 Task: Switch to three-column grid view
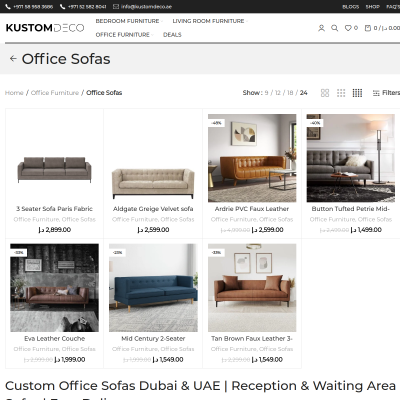click(341, 93)
